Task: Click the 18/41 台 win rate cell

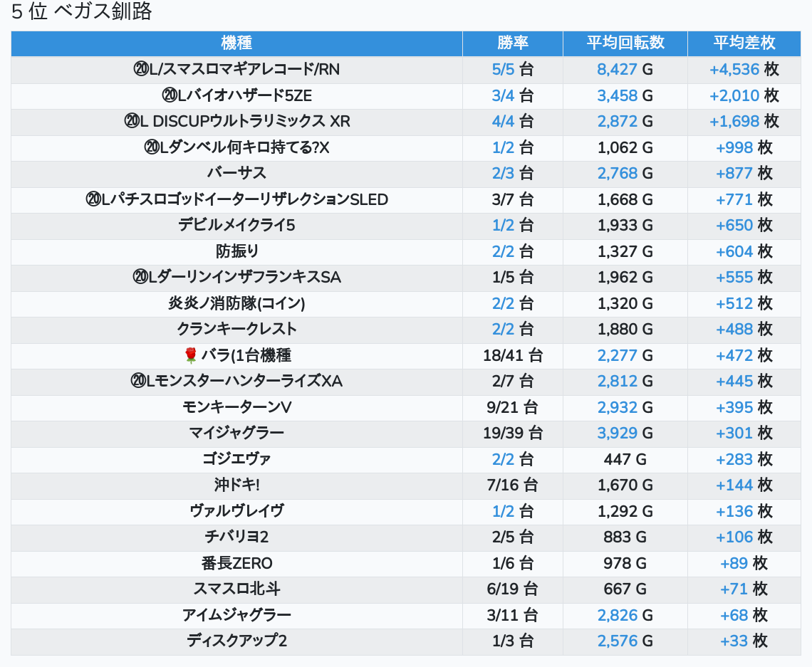Action: (x=512, y=355)
